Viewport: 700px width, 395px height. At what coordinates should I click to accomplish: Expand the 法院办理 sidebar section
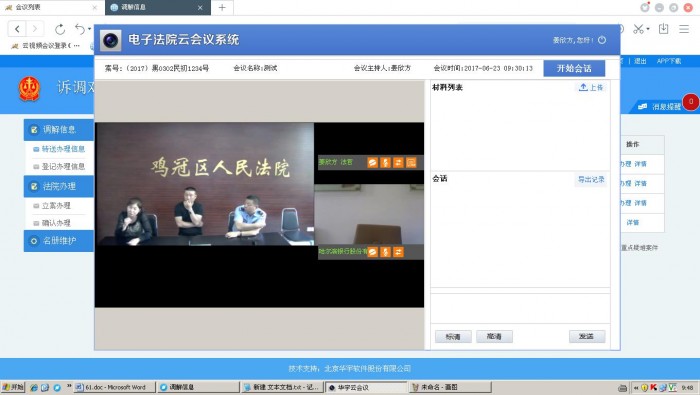59,186
